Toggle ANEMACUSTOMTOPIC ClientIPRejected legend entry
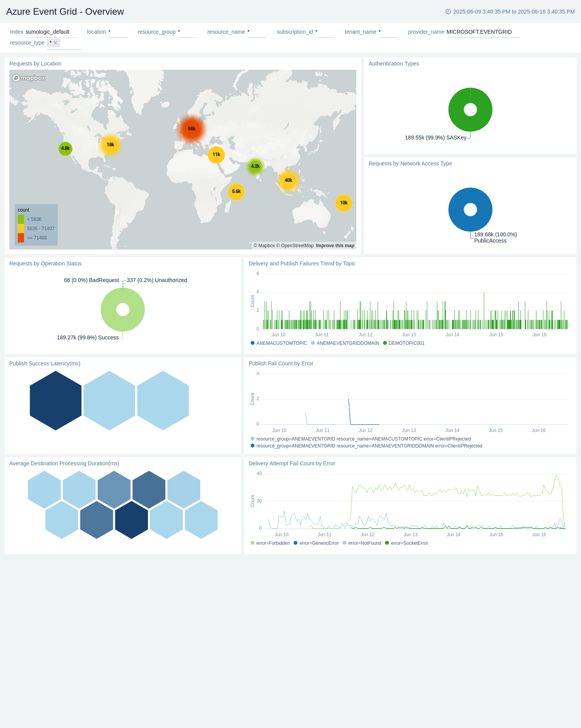The image size is (581, 728). [x=361, y=439]
